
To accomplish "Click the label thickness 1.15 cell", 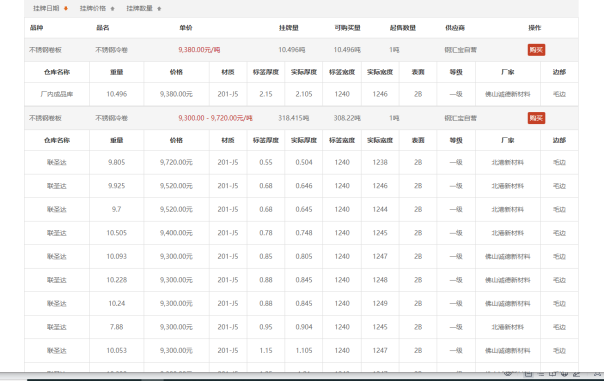I will [x=266, y=350].
